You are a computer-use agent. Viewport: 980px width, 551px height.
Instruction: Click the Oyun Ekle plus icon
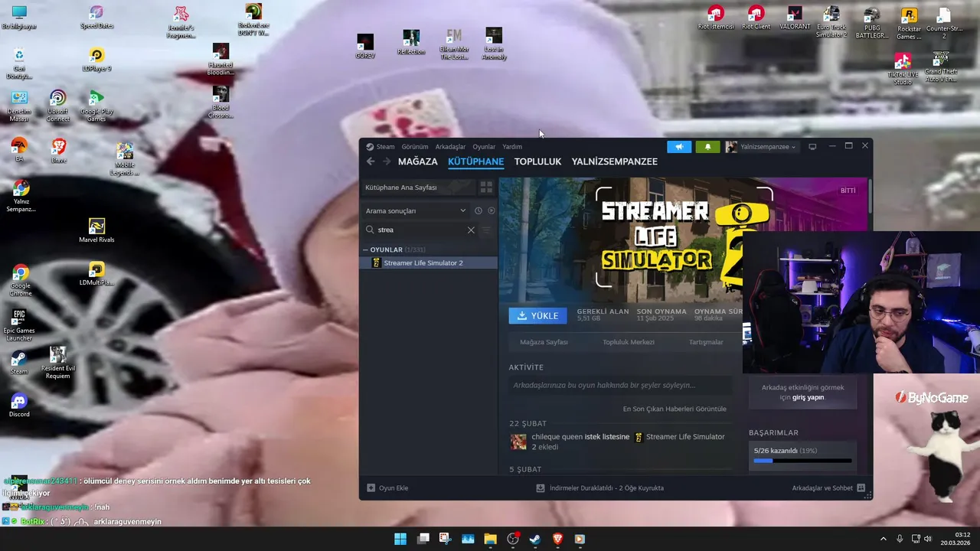coord(371,487)
